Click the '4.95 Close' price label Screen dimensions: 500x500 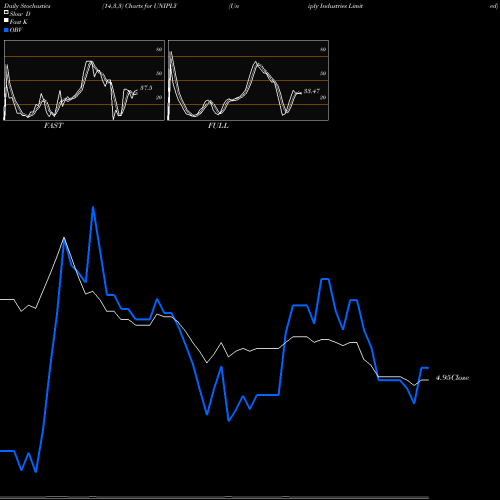click(452, 378)
